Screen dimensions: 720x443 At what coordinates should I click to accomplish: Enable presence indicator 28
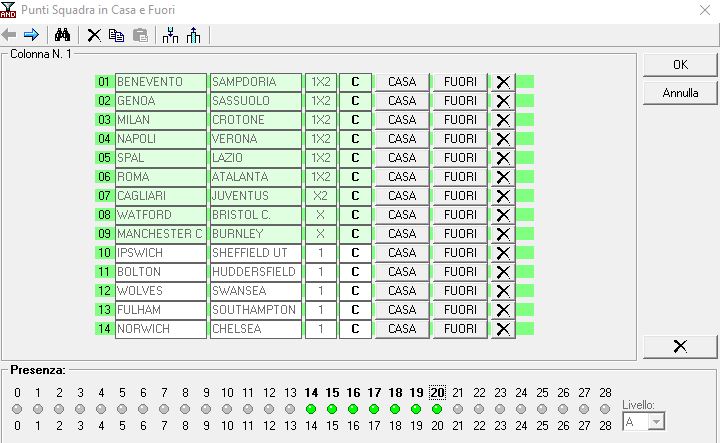tap(605, 409)
